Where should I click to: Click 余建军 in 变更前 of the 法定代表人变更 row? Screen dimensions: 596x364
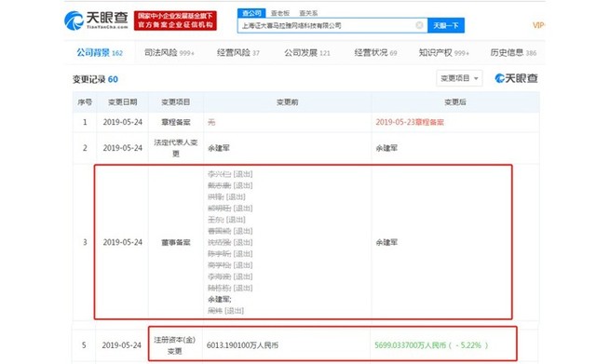pos(219,148)
